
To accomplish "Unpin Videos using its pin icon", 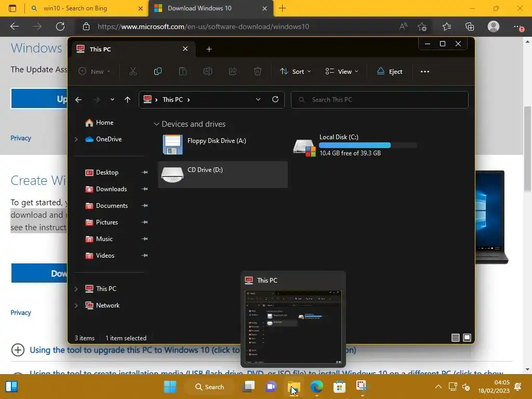I will click(144, 256).
